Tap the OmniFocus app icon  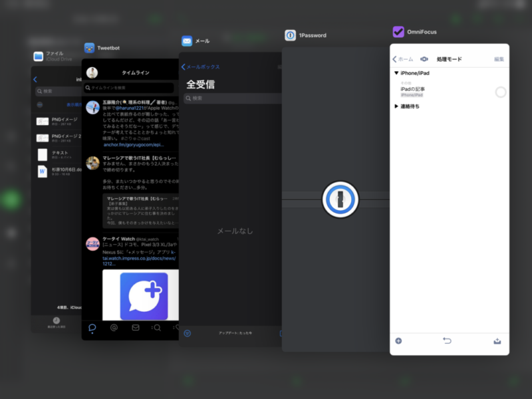[398, 32]
